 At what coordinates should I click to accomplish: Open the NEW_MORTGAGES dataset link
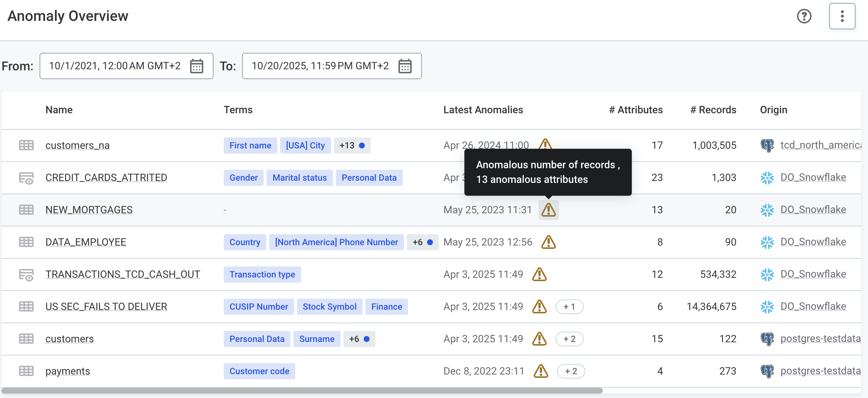point(89,210)
